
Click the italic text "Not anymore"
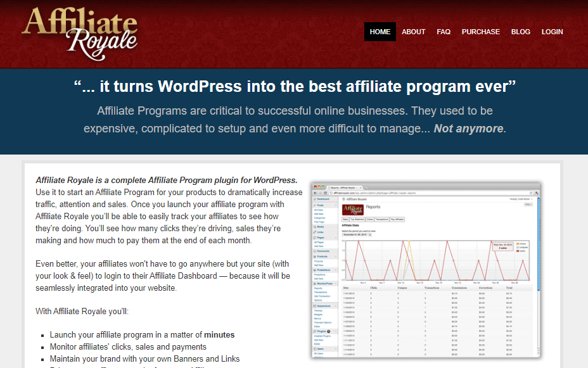(x=468, y=129)
